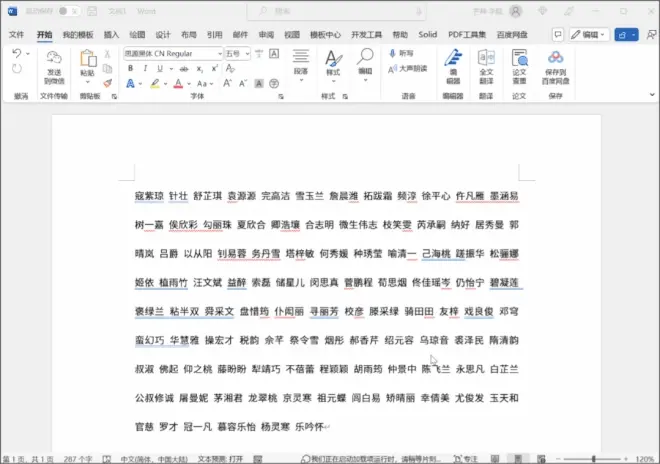Image resolution: width=660 pixels, height=464 pixels.
Task: Click the Strikethrough icon
Action: coord(184,69)
